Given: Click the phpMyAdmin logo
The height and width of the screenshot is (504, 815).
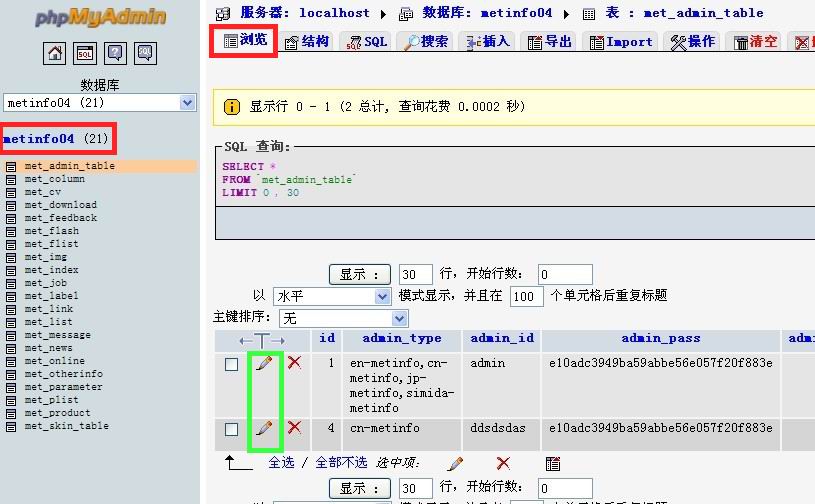Looking at the screenshot, I should [x=100, y=17].
